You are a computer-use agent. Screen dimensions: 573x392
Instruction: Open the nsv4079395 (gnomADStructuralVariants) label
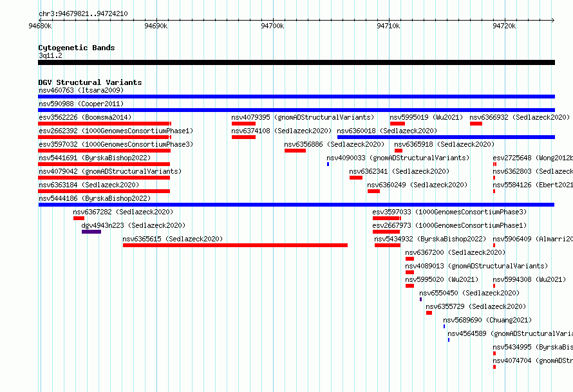pos(303,117)
